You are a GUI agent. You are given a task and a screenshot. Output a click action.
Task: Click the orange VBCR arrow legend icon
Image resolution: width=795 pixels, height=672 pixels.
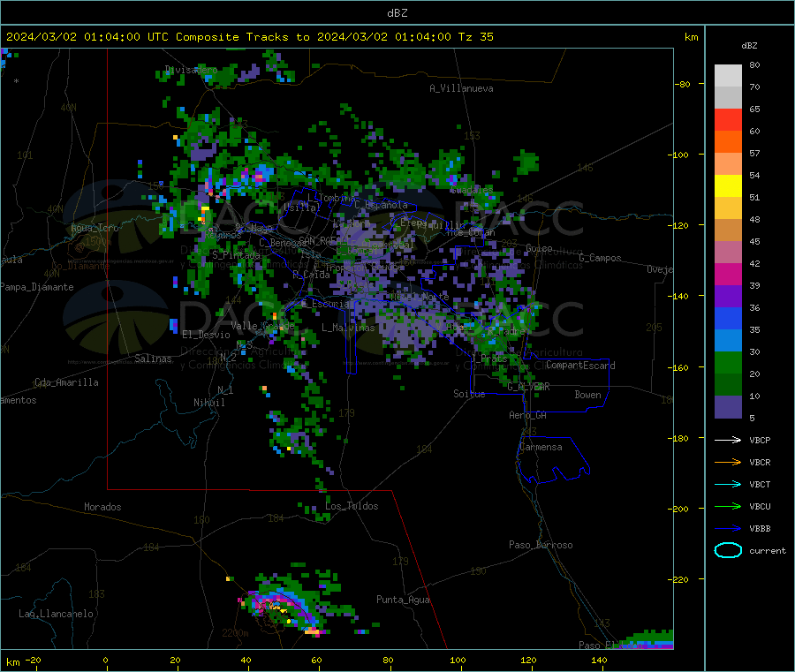click(728, 462)
